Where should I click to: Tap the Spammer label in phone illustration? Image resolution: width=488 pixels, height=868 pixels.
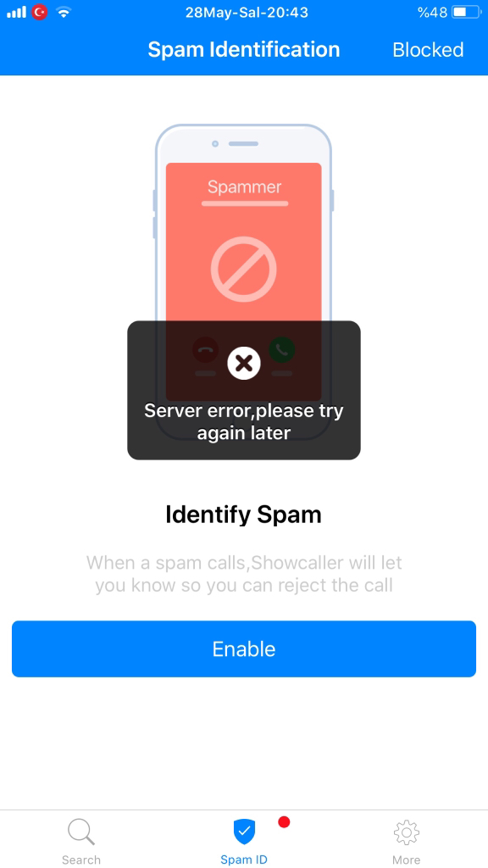244,186
